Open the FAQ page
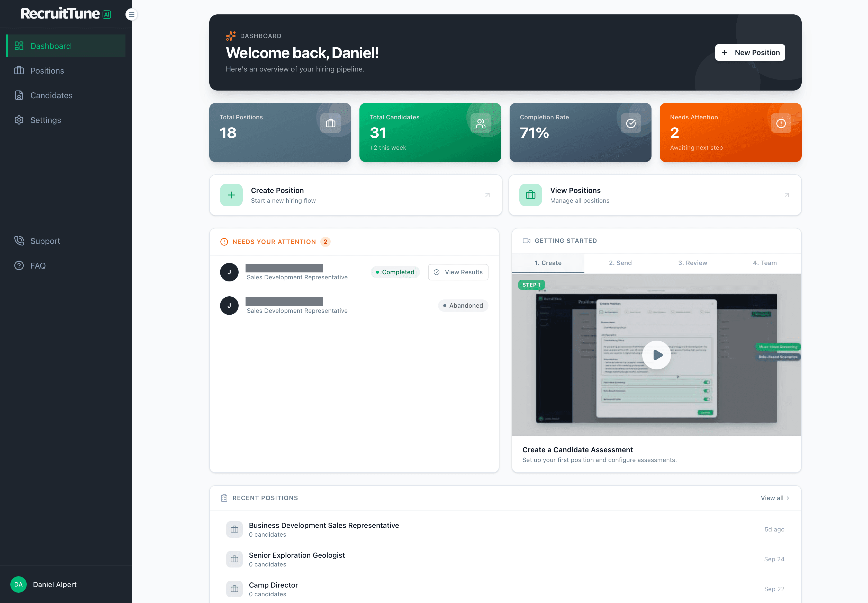 pyautogui.click(x=66, y=265)
